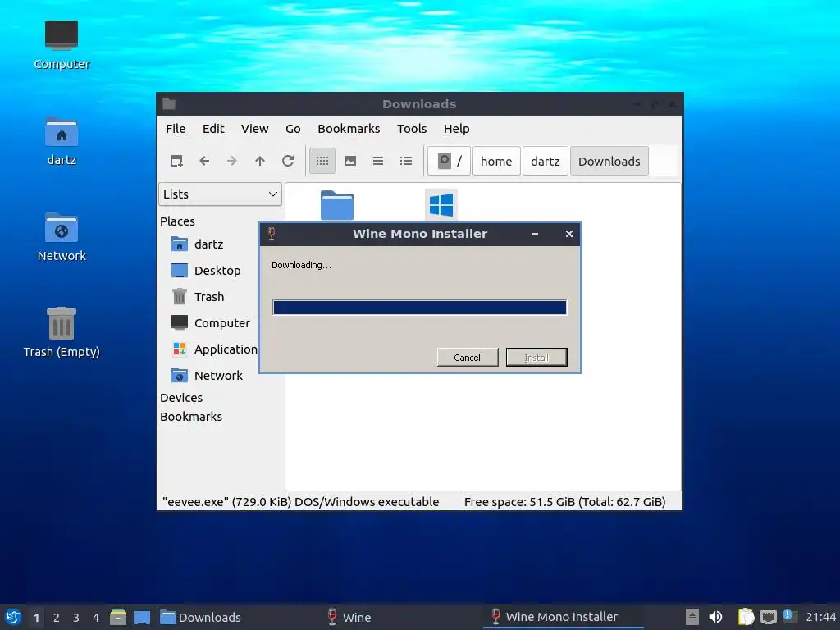Launch file manager from panel quicklaunch
This screenshot has height=630, width=840.
118,617
